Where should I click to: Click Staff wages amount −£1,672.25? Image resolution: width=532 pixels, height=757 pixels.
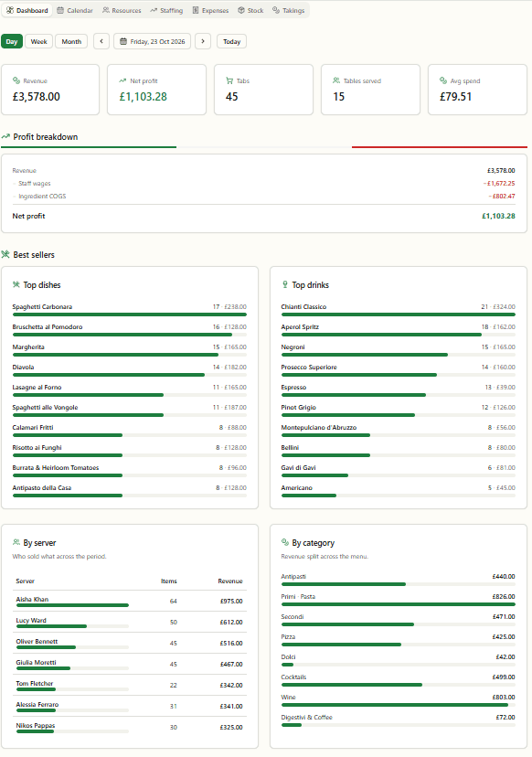pyautogui.click(x=499, y=184)
